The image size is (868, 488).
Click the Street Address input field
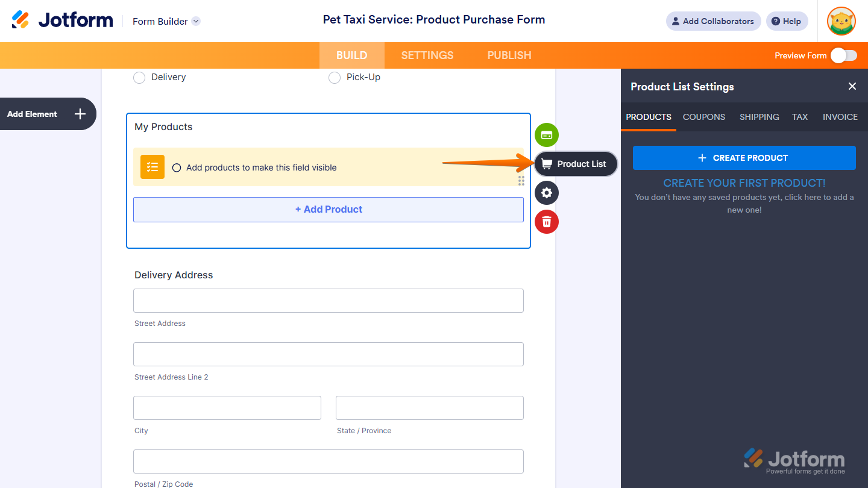coord(329,301)
